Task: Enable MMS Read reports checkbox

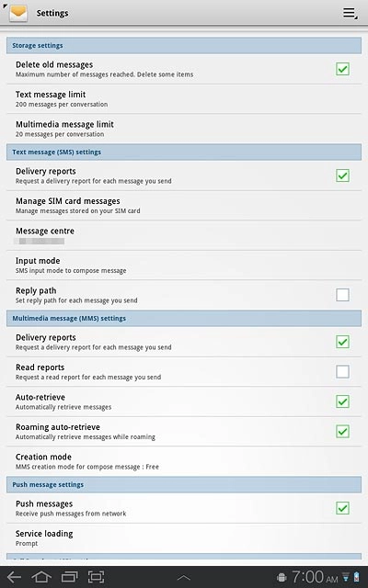Action: point(342,371)
